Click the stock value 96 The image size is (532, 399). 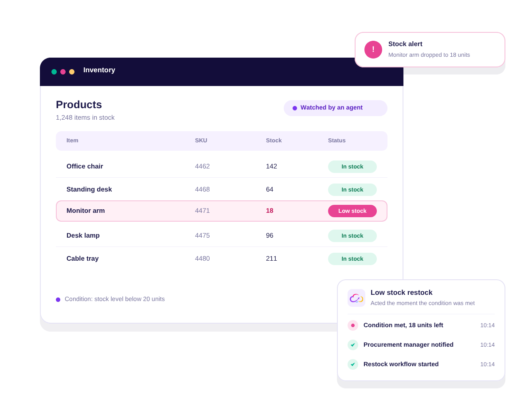(x=270, y=235)
